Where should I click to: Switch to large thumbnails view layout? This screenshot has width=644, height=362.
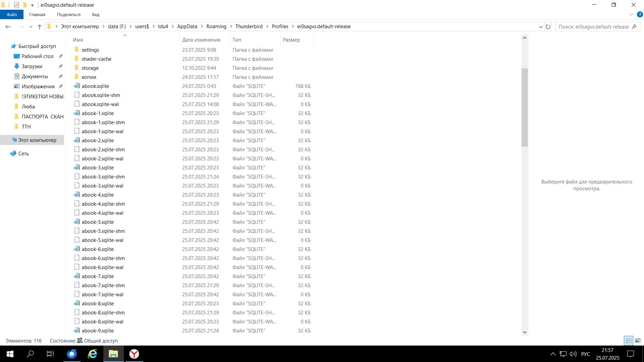click(x=638, y=341)
